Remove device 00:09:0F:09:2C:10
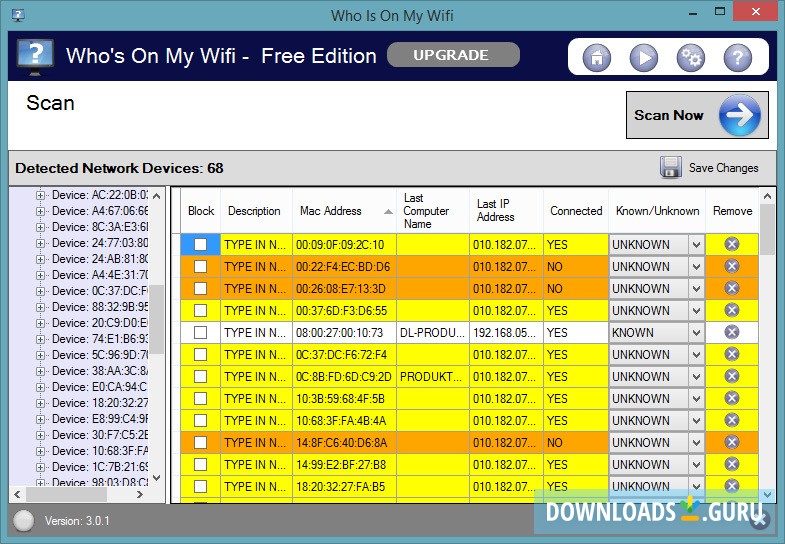 point(732,244)
